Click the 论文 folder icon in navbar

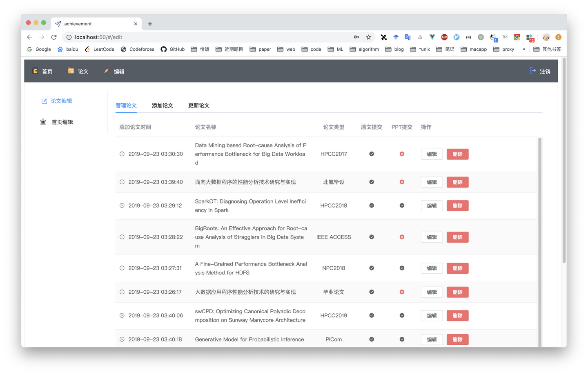[71, 71]
